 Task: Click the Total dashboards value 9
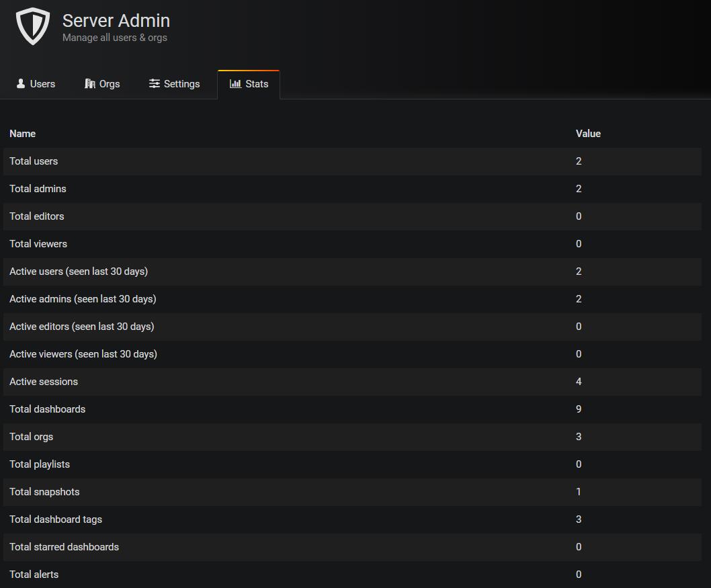click(x=579, y=409)
